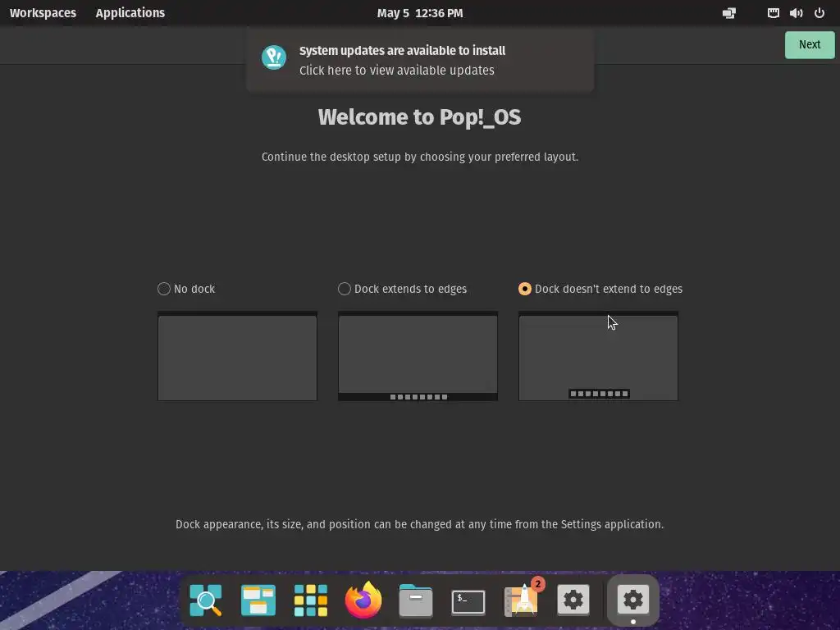Click the Dock doesn't extend preview thumbnail
The image size is (840, 630).
point(598,356)
